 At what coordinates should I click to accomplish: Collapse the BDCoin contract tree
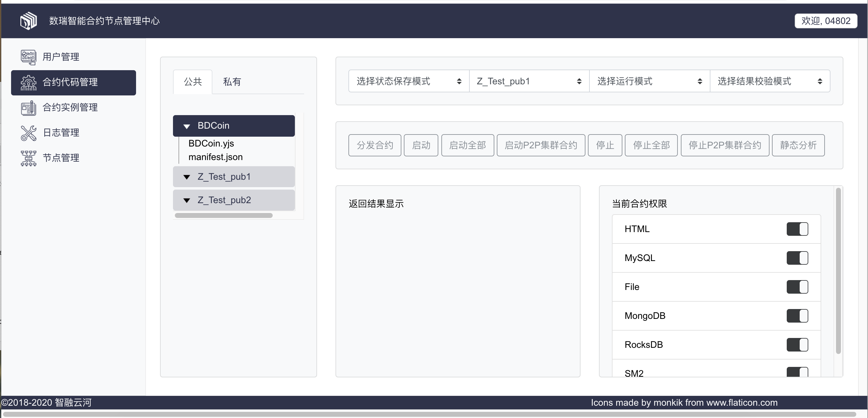point(187,126)
